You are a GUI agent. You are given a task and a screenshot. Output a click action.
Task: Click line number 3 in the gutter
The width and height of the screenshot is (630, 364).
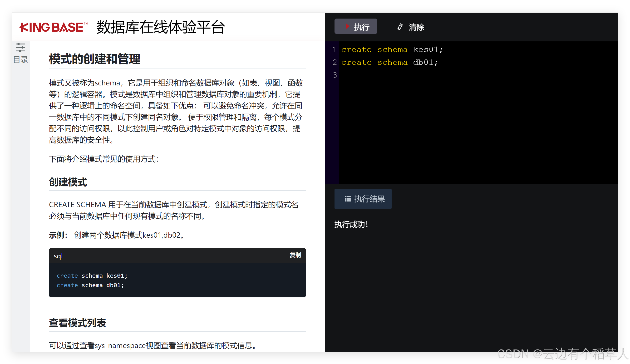(x=335, y=75)
